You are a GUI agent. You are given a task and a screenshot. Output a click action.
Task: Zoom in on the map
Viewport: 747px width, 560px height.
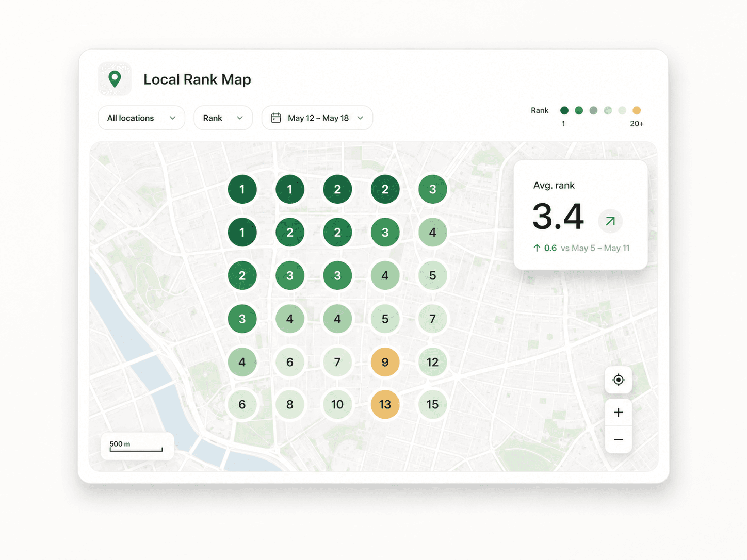point(619,413)
